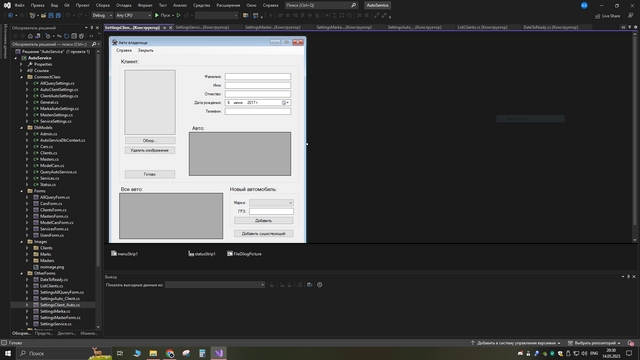Image resolution: width=640 pixels, height=360 pixels.
Task: Open the Any CPU platform dropdown
Action: click(x=149, y=16)
